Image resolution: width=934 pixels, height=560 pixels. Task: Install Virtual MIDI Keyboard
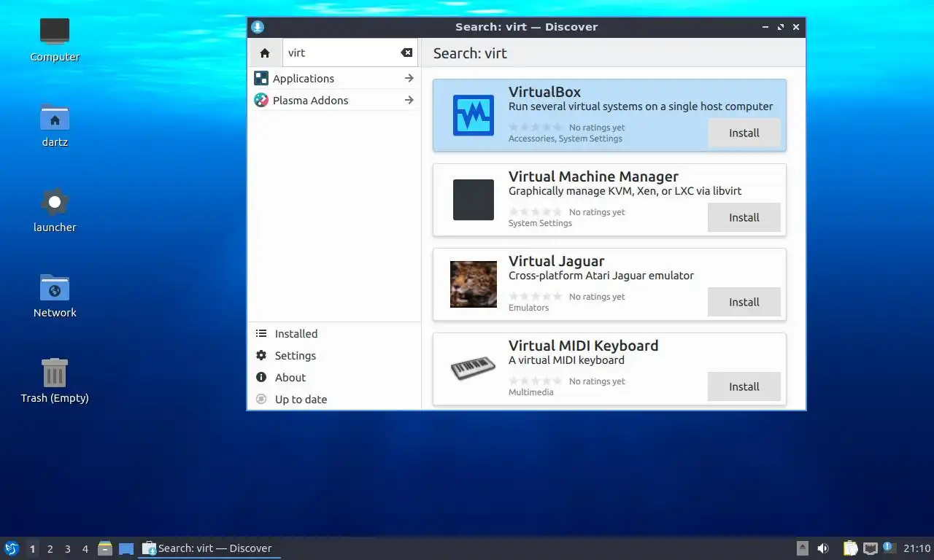pyautogui.click(x=744, y=386)
